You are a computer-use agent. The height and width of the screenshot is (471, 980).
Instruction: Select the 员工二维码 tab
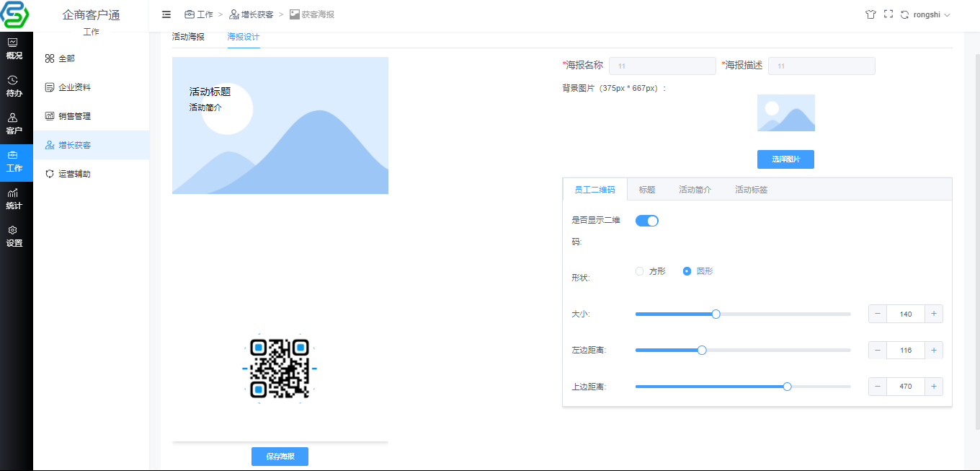pos(594,190)
